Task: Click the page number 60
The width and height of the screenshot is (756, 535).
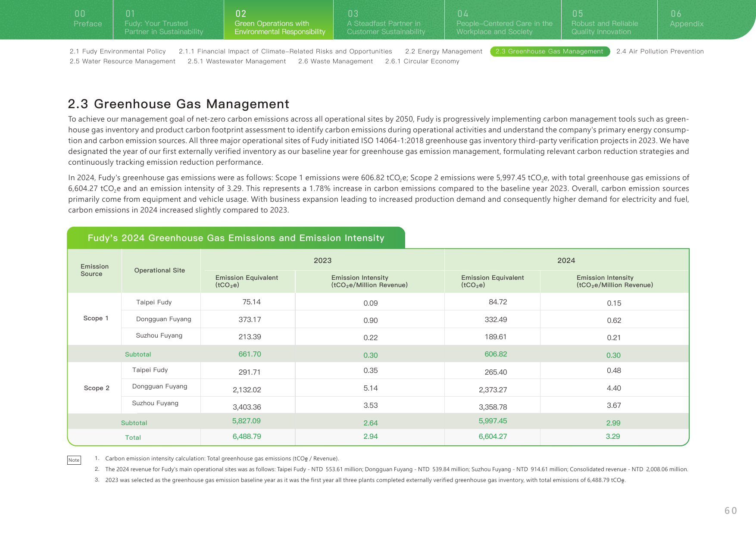Action: [731, 511]
